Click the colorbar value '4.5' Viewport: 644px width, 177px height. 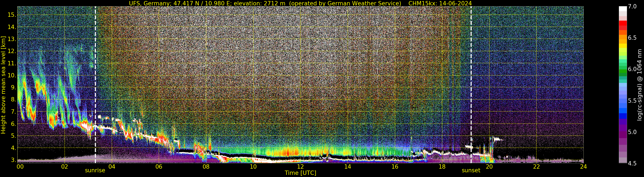click(x=632, y=163)
